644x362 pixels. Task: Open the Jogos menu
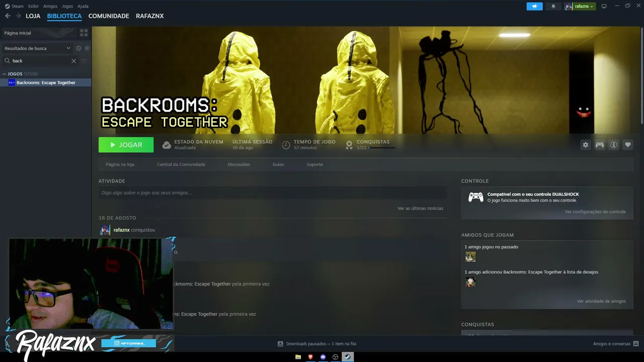point(67,6)
